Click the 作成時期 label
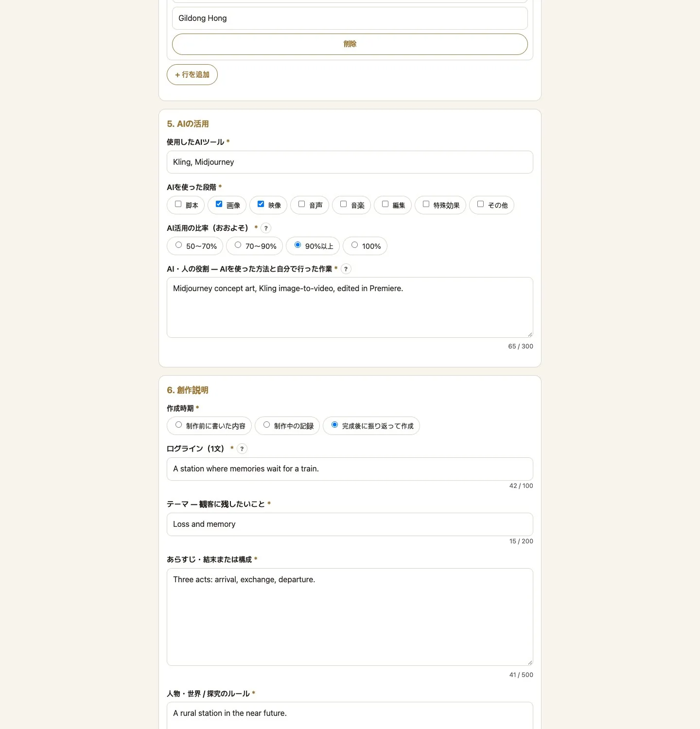700x729 pixels. pyautogui.click(x=180, y=408)
